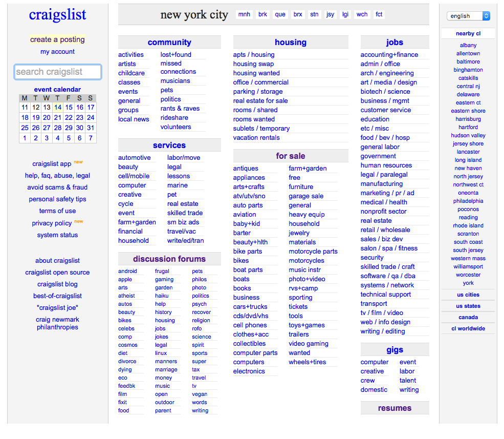Open craig newmark philanthropies link

coord(57,323)
